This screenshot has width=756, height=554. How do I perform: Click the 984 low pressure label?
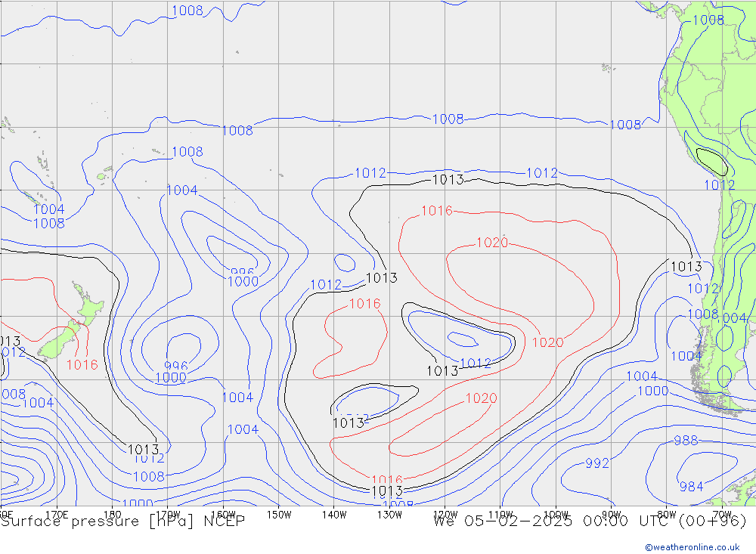[692, 487]
